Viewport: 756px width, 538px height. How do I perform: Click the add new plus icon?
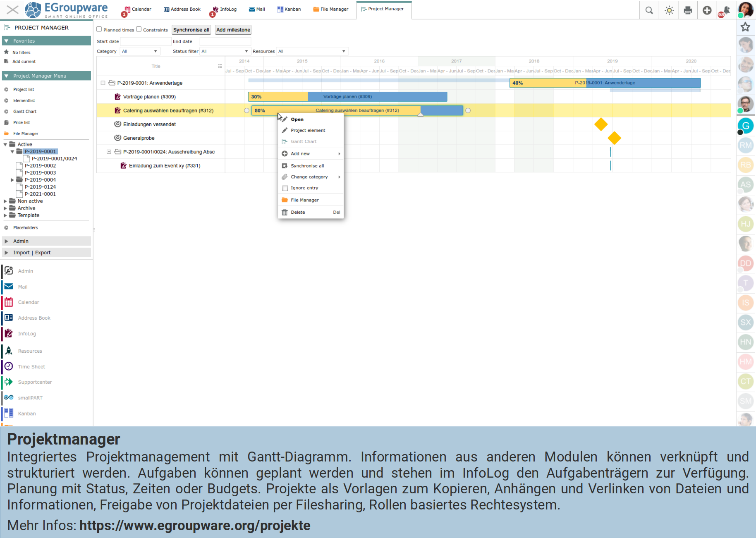click(707, 10)
